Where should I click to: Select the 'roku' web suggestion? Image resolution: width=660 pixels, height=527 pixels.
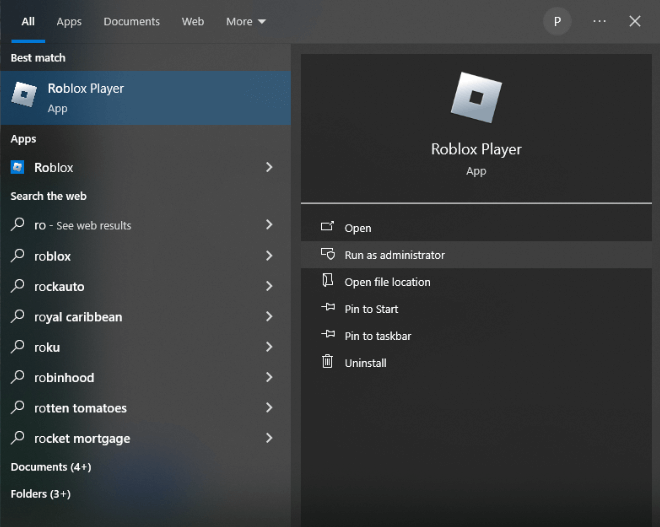[145, 346]
